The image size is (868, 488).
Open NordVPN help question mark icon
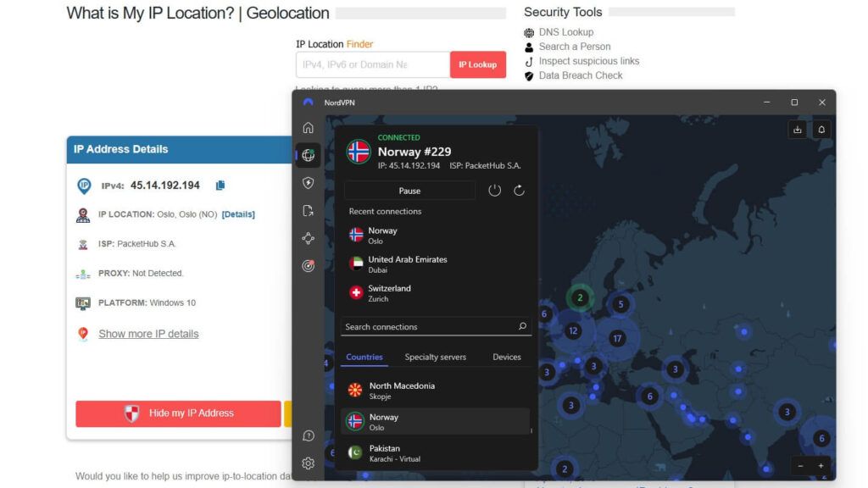309,436
